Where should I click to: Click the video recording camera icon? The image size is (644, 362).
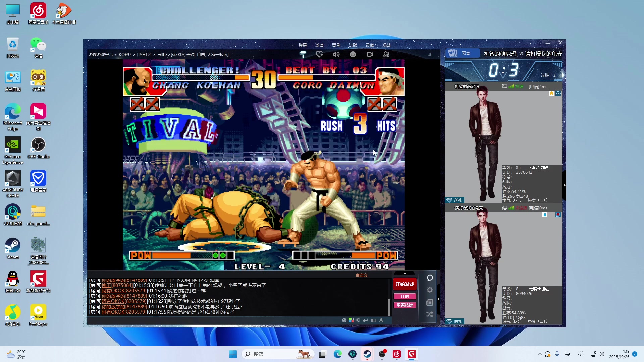coord(370,54)
